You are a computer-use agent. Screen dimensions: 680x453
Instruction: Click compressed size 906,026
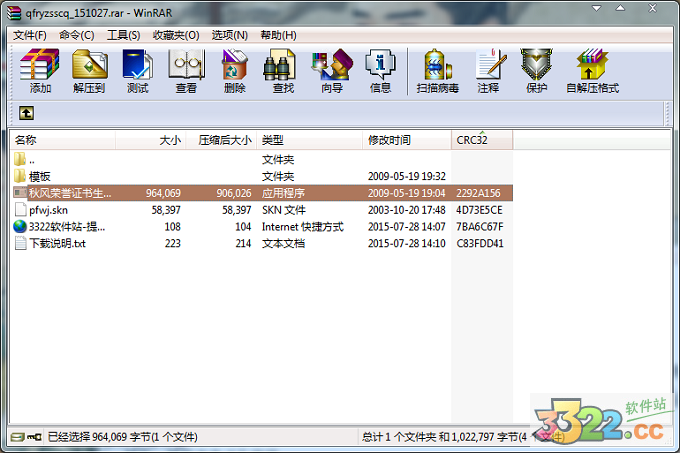[234, 193]
